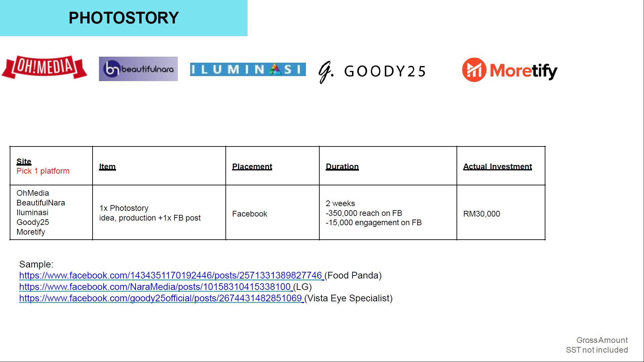Screen dimensions: 644x362
Task: Click the '1x Photostory' item text
Action: point(124,208)
